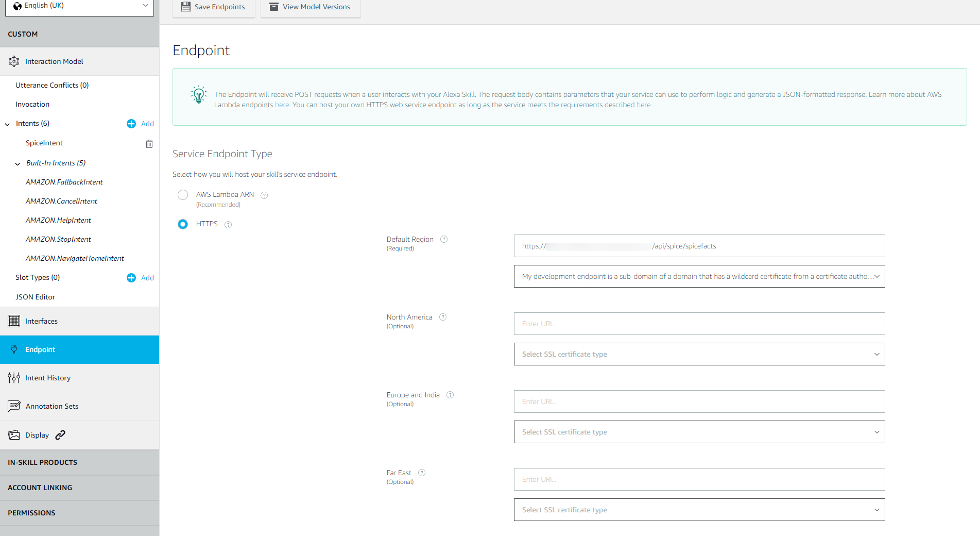Click the CUSTOM section header
The image size is (980, 536).
point(79,34)
